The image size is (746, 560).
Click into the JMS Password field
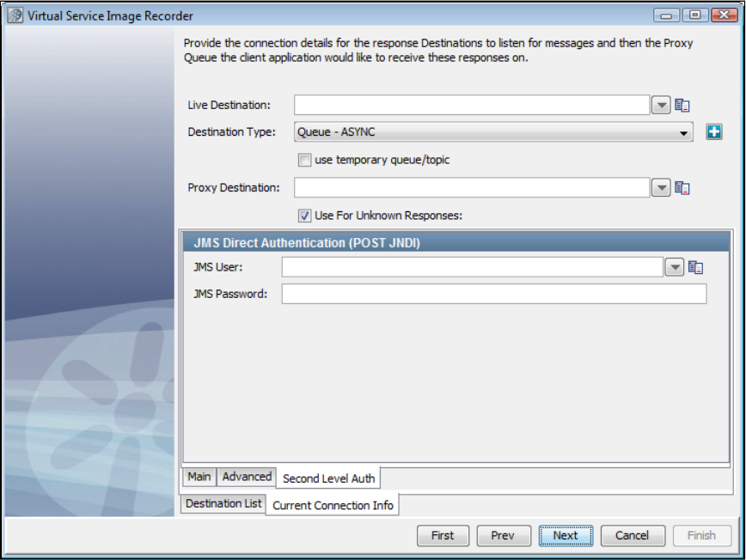493,295
